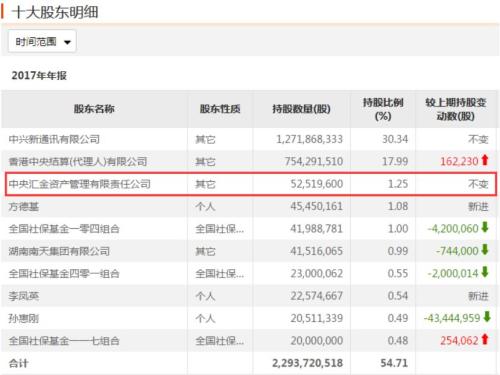The width and height of the screenshot is (500, 375).
Task: Click holdings value 22,574,667
Action: [317, 296]
